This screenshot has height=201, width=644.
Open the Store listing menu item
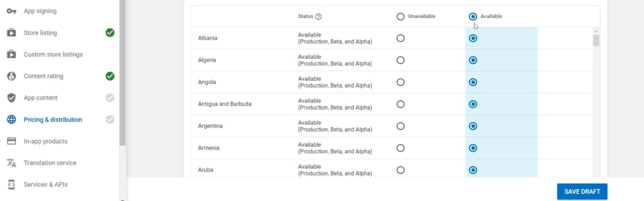pos(40,33)
